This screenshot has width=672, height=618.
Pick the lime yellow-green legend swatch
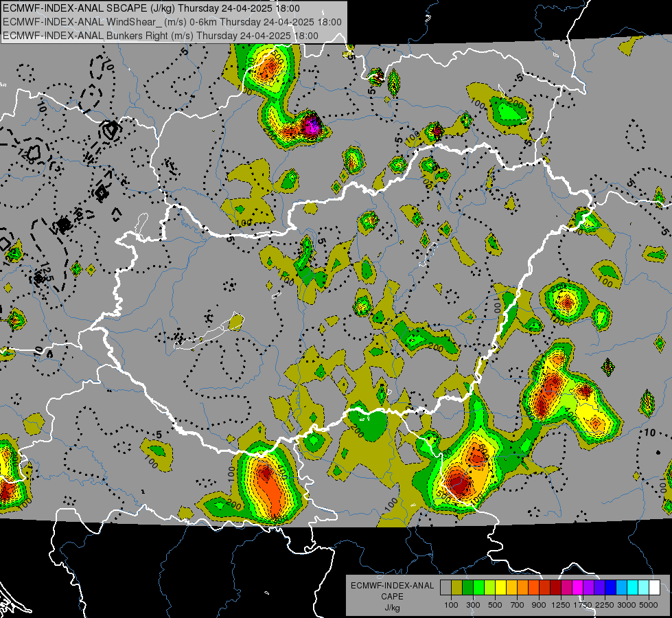(x=490, y=587)
